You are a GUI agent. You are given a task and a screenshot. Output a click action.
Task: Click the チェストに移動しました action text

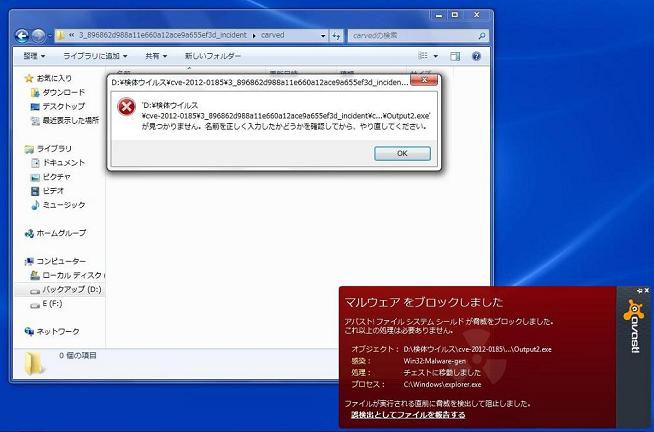coord(442,373)
